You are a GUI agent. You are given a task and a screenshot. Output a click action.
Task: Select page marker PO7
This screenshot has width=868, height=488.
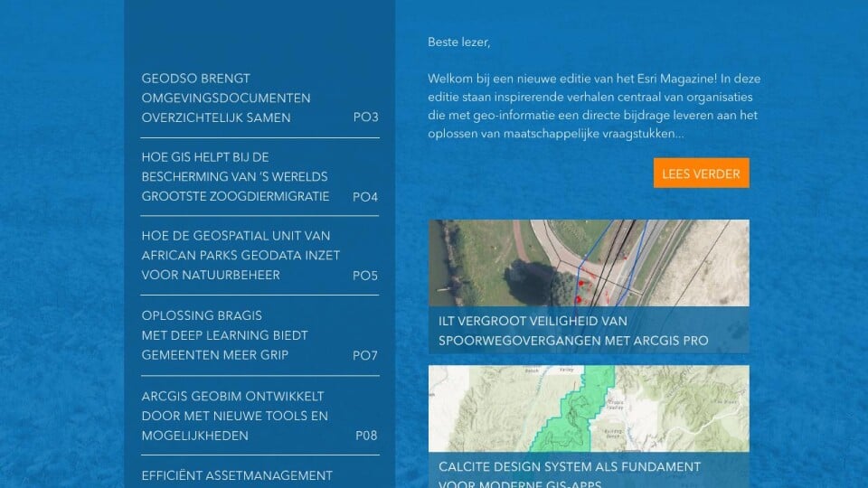365,355
